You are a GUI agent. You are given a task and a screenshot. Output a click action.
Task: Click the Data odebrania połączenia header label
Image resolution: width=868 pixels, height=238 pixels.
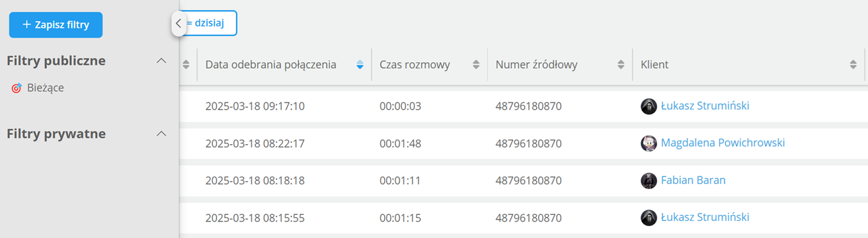(x=271, y=65)
